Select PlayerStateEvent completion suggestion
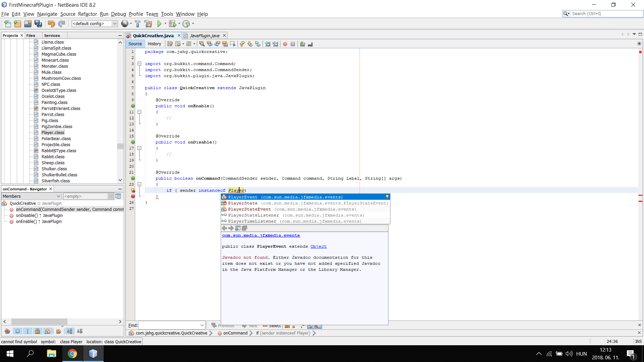 coord(305,209)
